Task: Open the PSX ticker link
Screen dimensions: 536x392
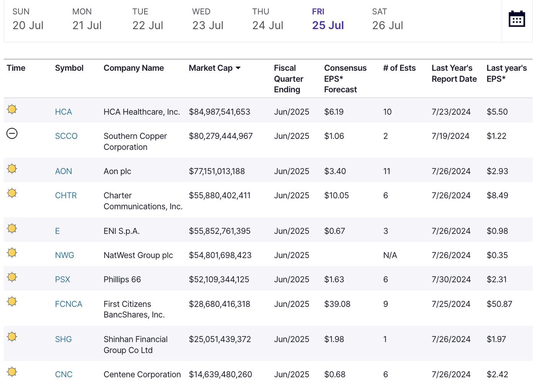Action: 63,279
